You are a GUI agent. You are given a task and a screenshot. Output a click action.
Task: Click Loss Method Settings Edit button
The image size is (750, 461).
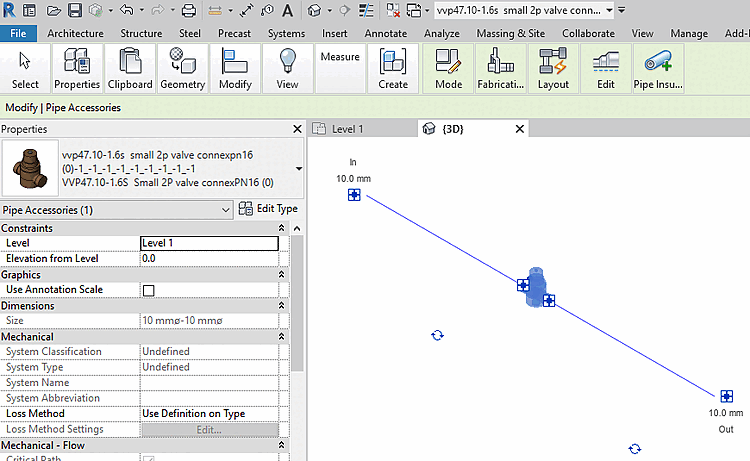pyautogui.click(x=209, y=429)
